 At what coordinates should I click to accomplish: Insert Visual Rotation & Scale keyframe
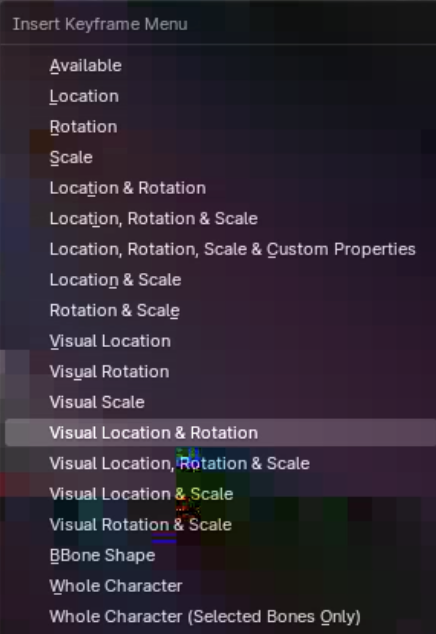pyautogui.click(x=220, y=524)
